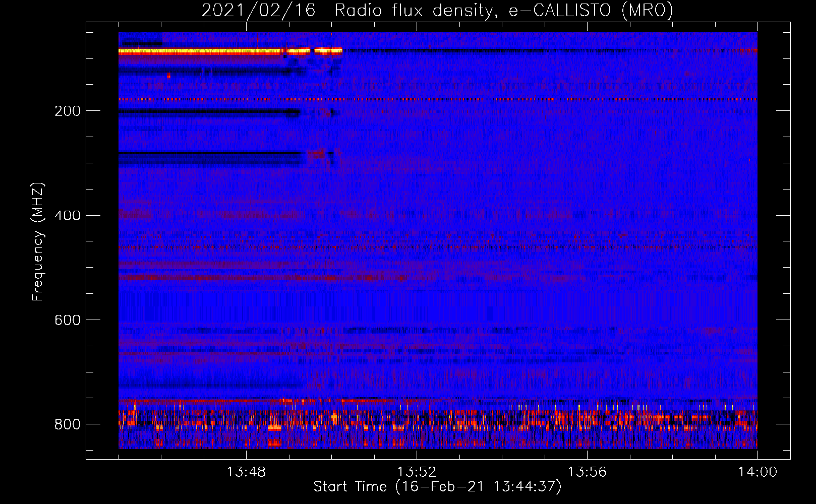Click the '13:52' time tick label
This screenshot has height=504, width=816.
click(417, 472)
